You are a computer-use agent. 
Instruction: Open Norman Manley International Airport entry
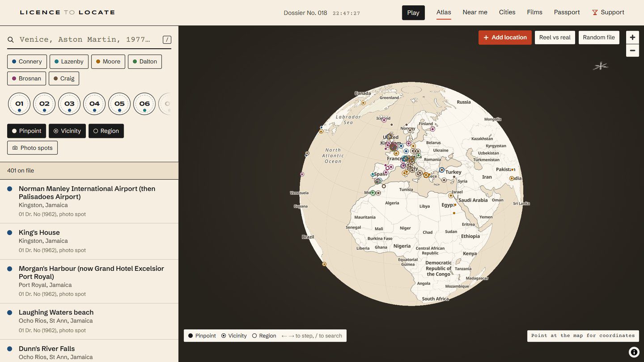[x=89, y=201]
